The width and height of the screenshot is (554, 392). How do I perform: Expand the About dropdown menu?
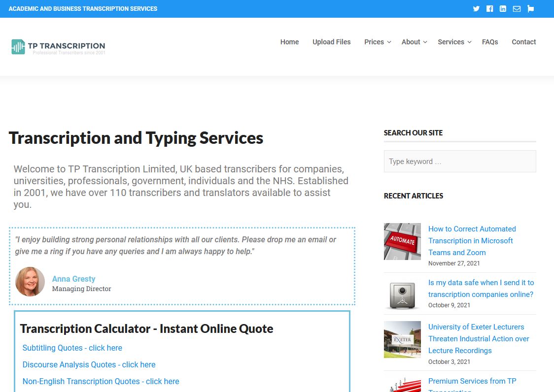tap(414, 42)
